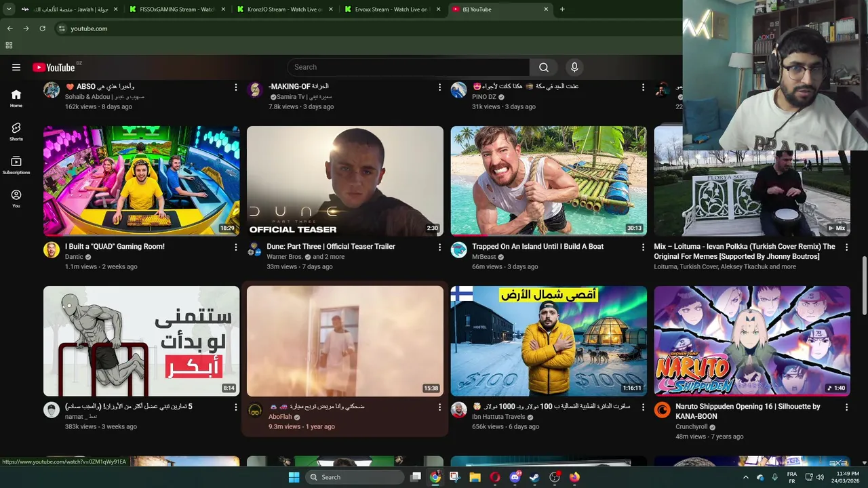
Task: Open more options for Naruto Shippuden Opening video
Action: coord(846,407)
